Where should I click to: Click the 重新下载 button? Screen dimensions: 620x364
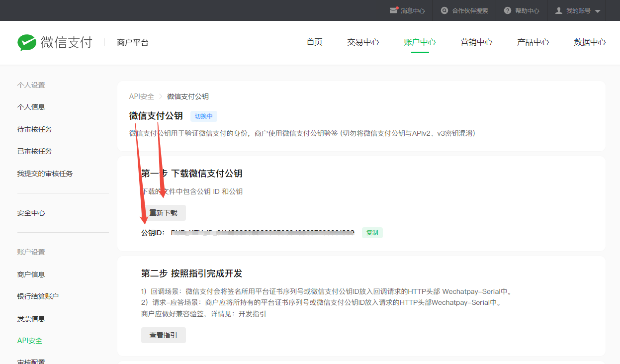pyautogui.click(x=164, y=213)
